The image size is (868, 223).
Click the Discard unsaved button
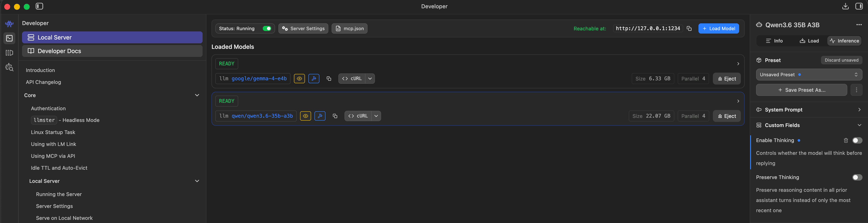coord(841,60)
